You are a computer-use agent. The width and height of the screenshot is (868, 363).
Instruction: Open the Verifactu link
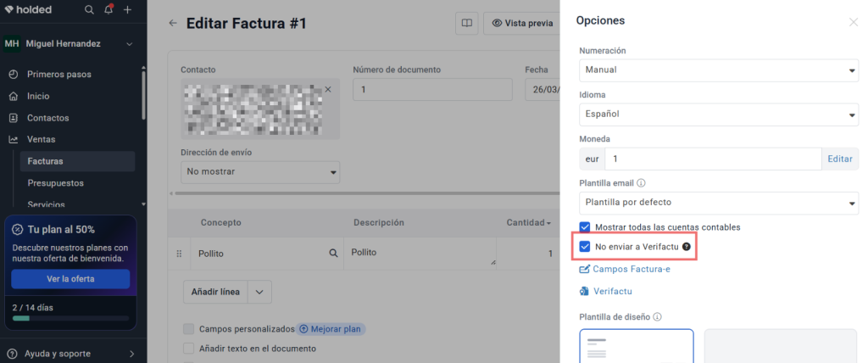[613, 291]
